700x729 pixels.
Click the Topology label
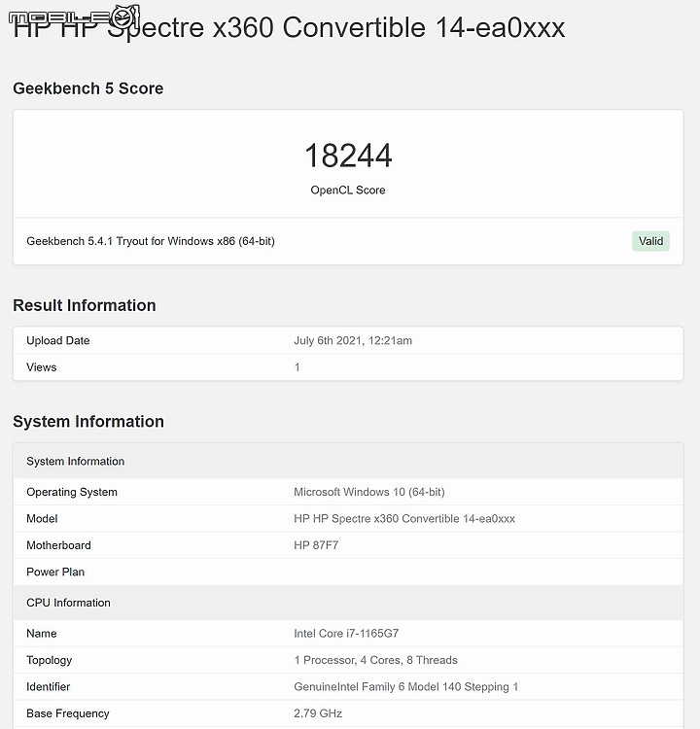coord(50,660)
